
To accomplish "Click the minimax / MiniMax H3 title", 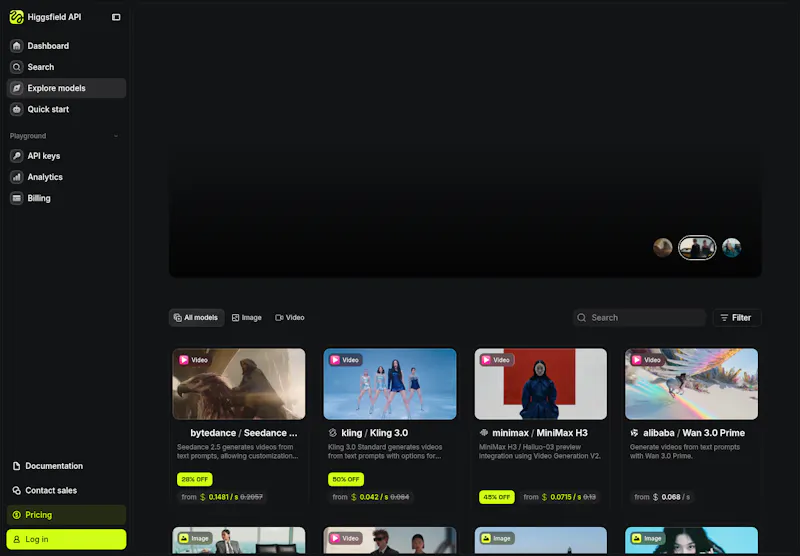I will (x=540, y=433).
